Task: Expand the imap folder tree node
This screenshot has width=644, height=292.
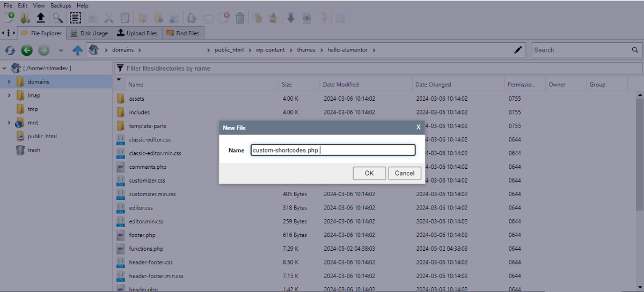Action: 9,95
